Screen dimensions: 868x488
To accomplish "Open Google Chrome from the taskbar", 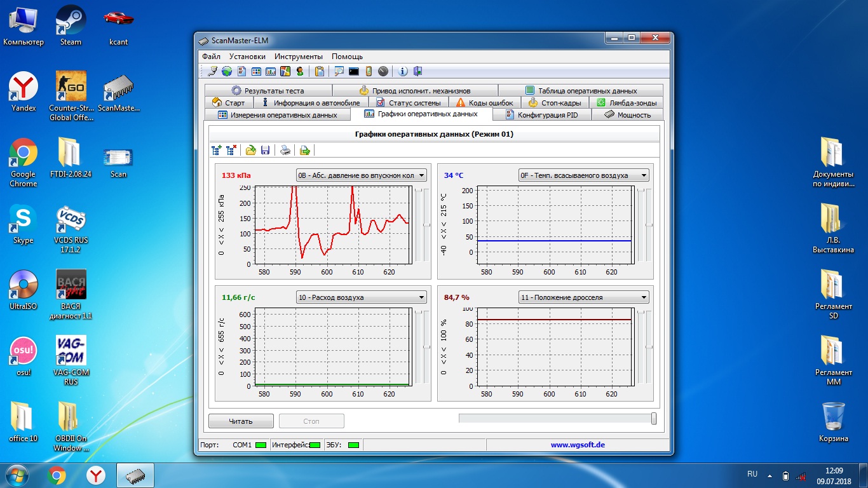I will (x=57, y=475).
